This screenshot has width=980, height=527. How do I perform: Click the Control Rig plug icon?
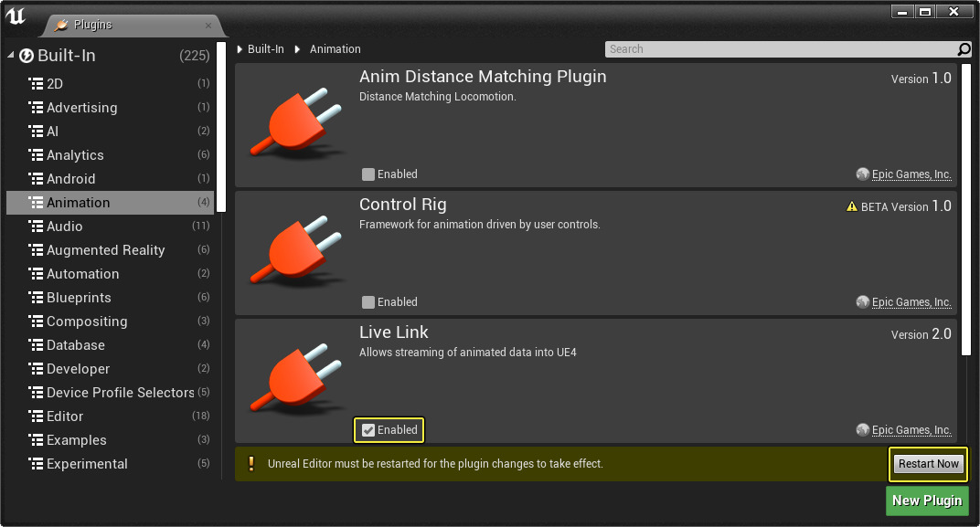[x=296, y=252]
